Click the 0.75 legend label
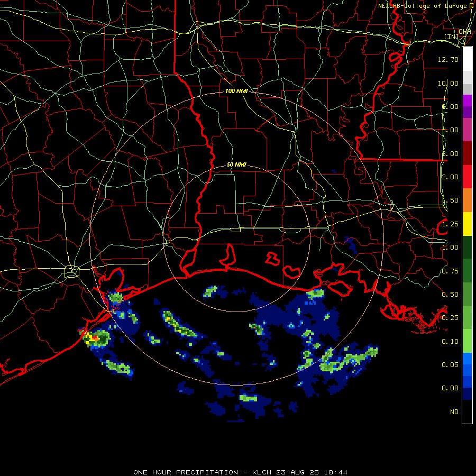Image resolution: width=476 pixels, height=476 pixels. (x=450, y=271)
